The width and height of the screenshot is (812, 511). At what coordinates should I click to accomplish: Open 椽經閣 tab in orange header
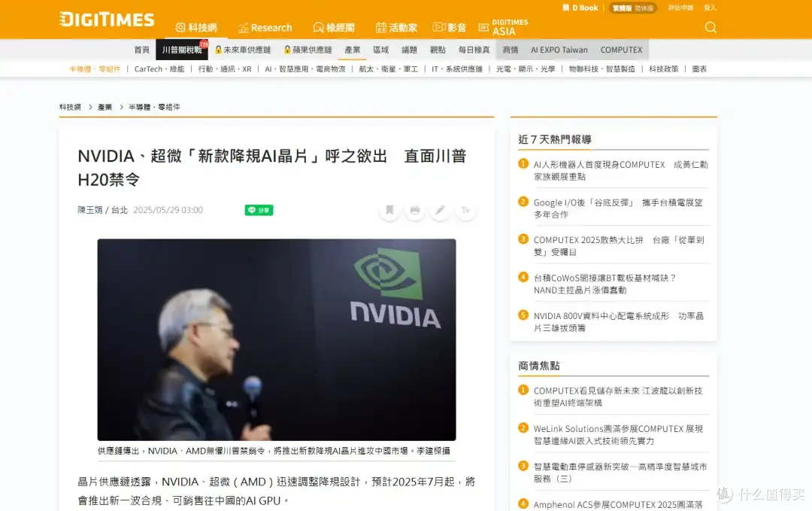coord(334,27)
